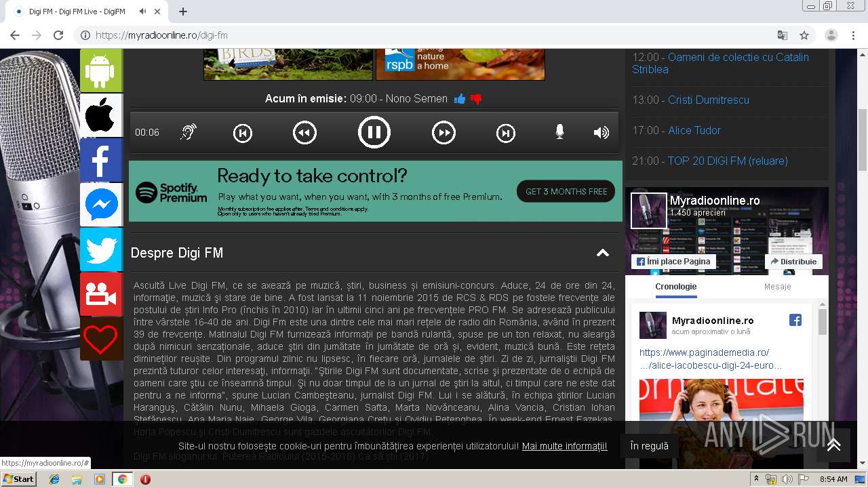
Task: Share on Twitter via sidebar icon
Action: click(x=101, y=249)
